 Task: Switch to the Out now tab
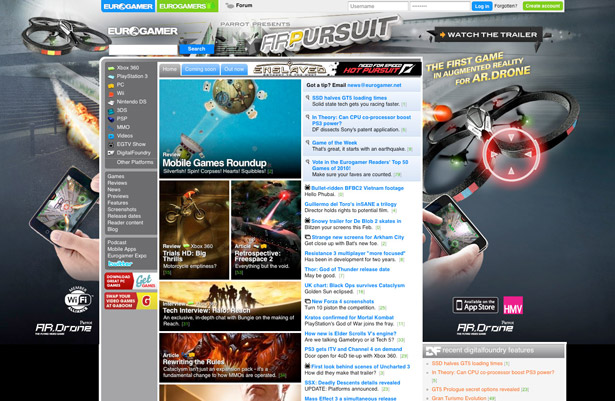click(x=234, y=69)
